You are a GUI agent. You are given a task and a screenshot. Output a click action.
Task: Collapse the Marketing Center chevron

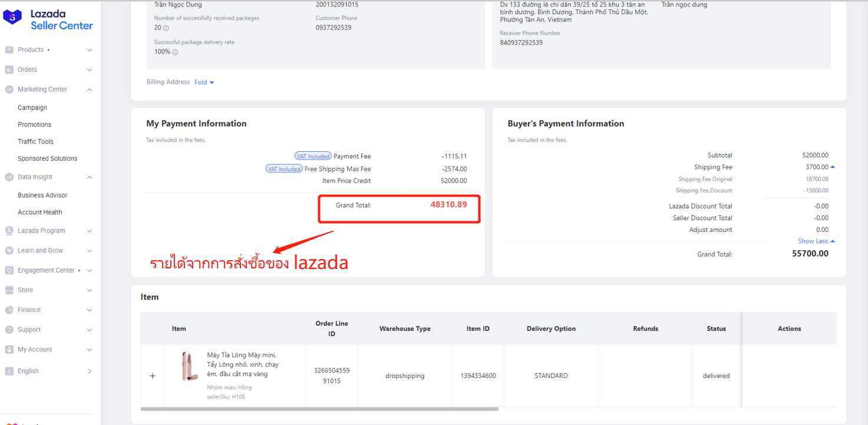point(90,89)
